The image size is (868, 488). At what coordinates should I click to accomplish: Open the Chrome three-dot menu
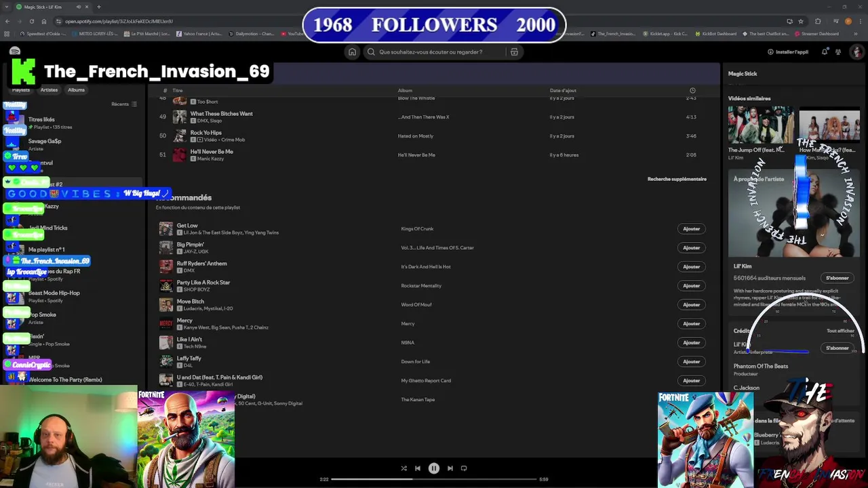[x=860, y=21]
